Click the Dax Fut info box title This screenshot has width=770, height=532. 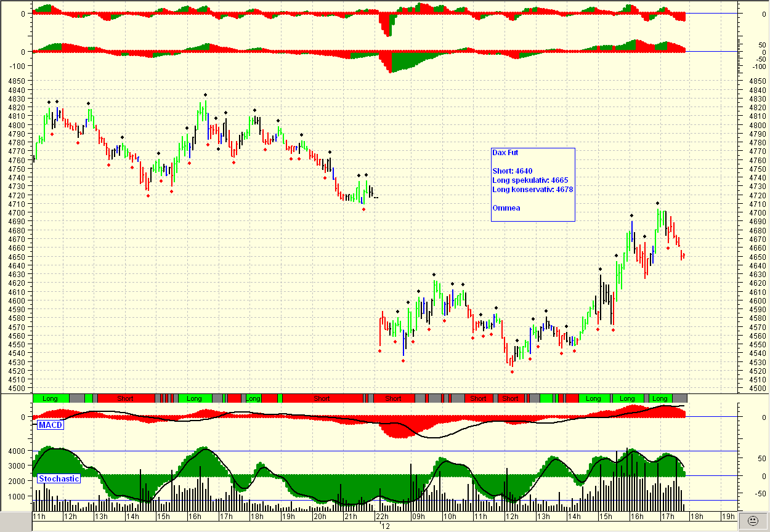point(505,153)
